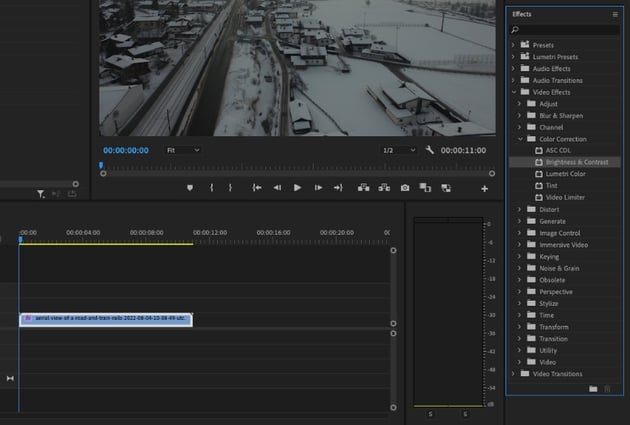Screen dimensions: 630x425
Task: Select the Video Limiter effect
Action: (x=565, y=197)
